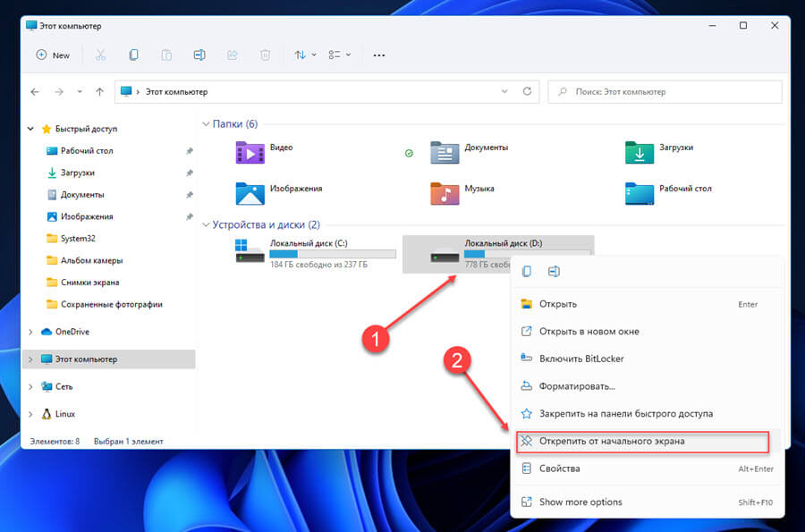Choose 'Открыть' in context menu

[x=647, y=304]
